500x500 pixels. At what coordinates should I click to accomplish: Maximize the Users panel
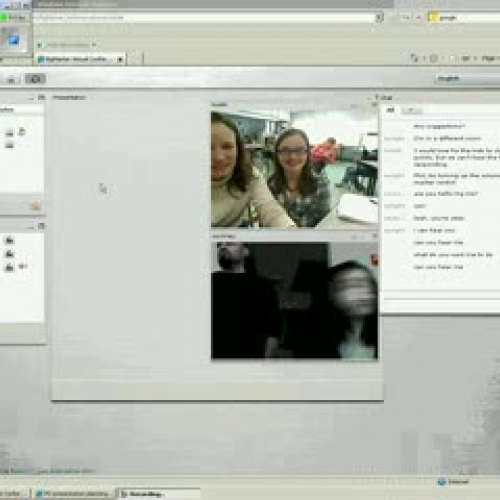41,97
